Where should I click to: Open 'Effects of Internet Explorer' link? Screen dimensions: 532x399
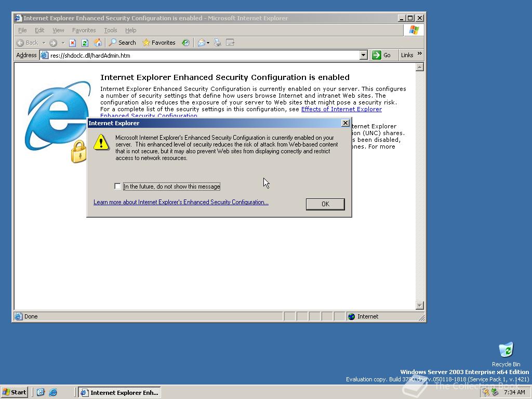pos(341,109)
